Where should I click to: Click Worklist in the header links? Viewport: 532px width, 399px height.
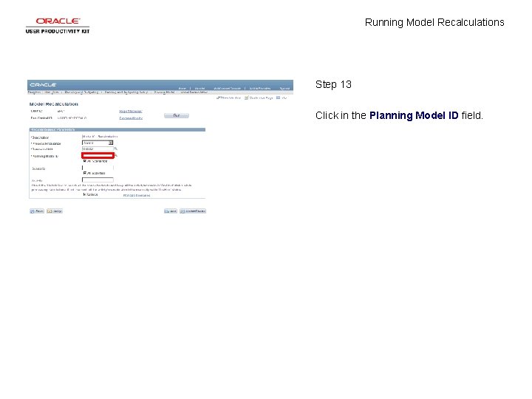[199, 89]
